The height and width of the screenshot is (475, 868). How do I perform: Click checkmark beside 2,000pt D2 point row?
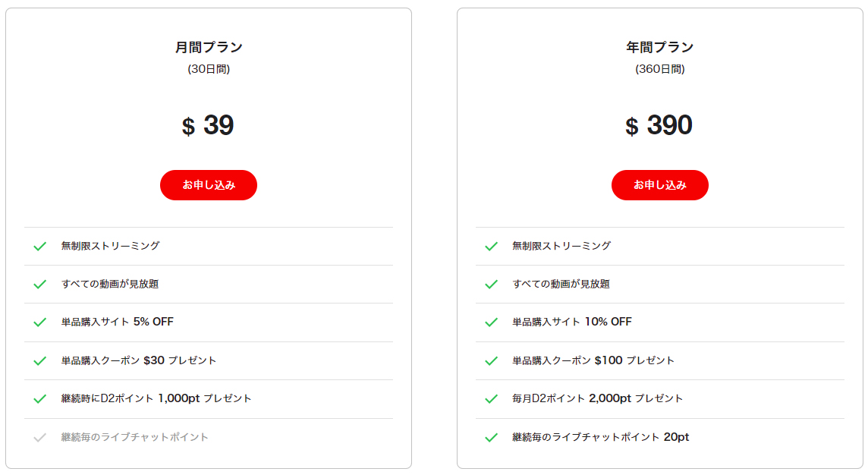coord(491,399)
